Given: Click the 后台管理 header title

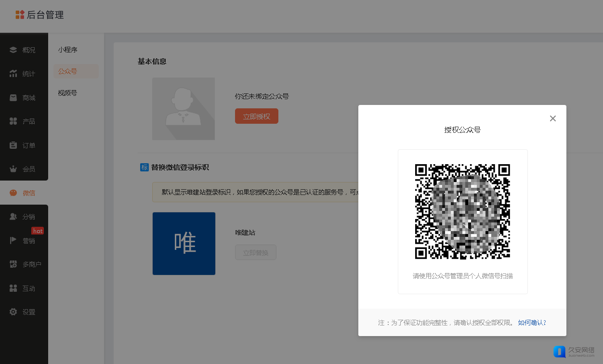Looking at the screenshot, I should 45,15.
